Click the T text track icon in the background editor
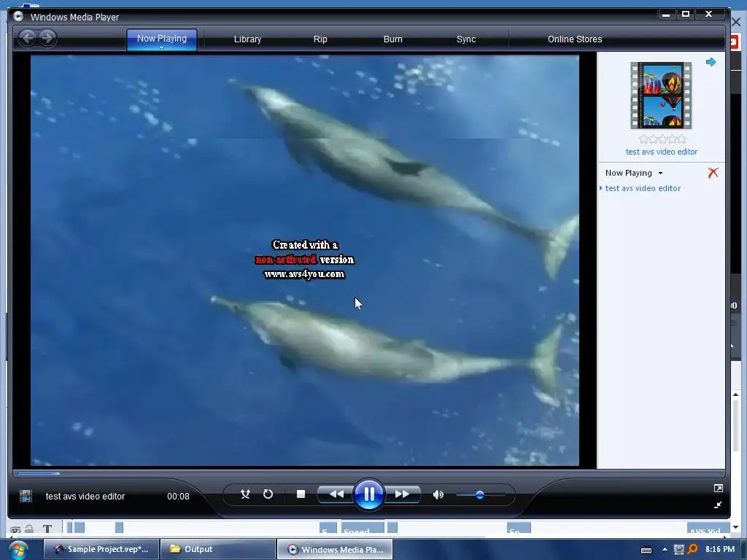747x560 pixels. 47,529
